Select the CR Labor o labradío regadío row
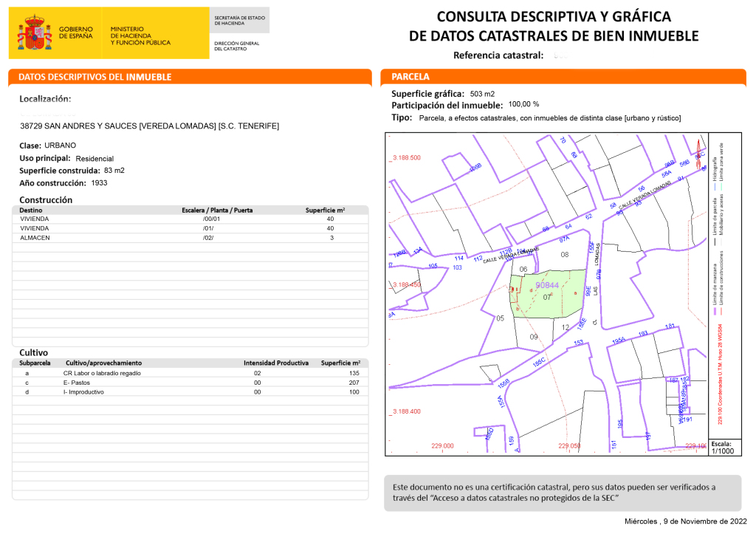 (x=190, y=373)
